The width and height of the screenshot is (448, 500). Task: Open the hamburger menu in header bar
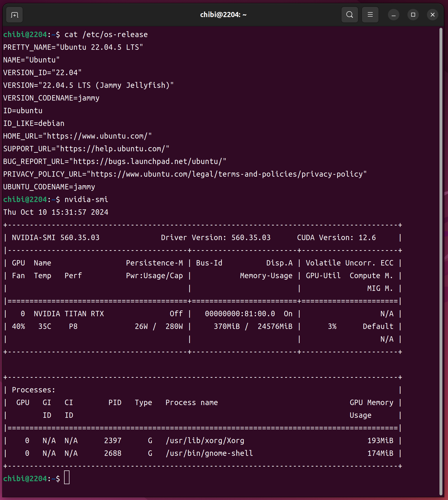tap(370, 15)
